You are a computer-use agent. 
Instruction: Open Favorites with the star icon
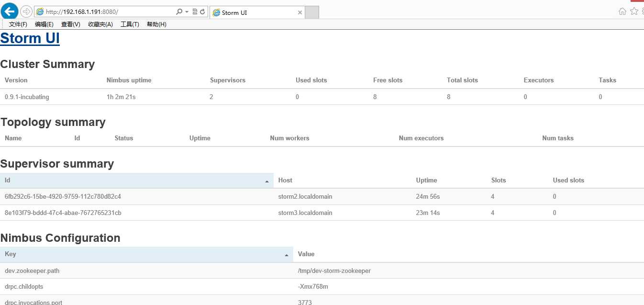pyautogui.click(x=634, y=11)
